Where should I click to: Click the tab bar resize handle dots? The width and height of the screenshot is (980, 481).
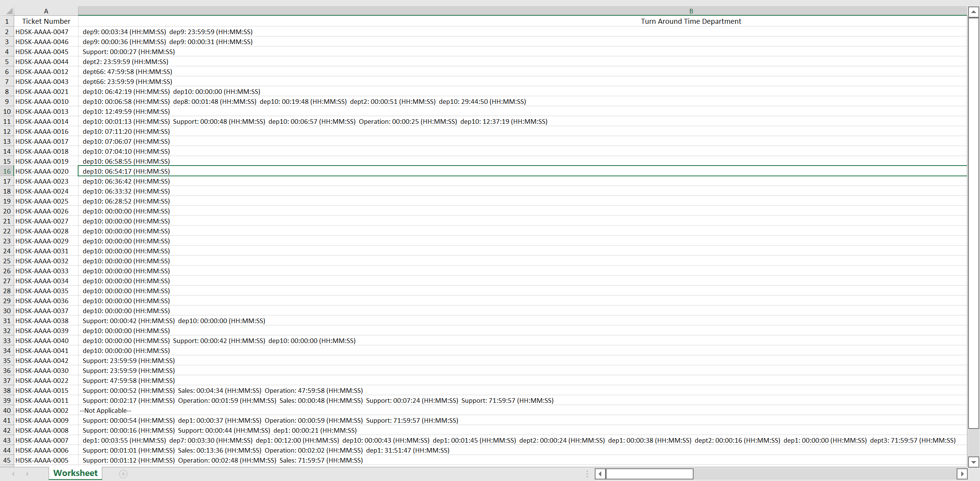click(x=587, y=474)
